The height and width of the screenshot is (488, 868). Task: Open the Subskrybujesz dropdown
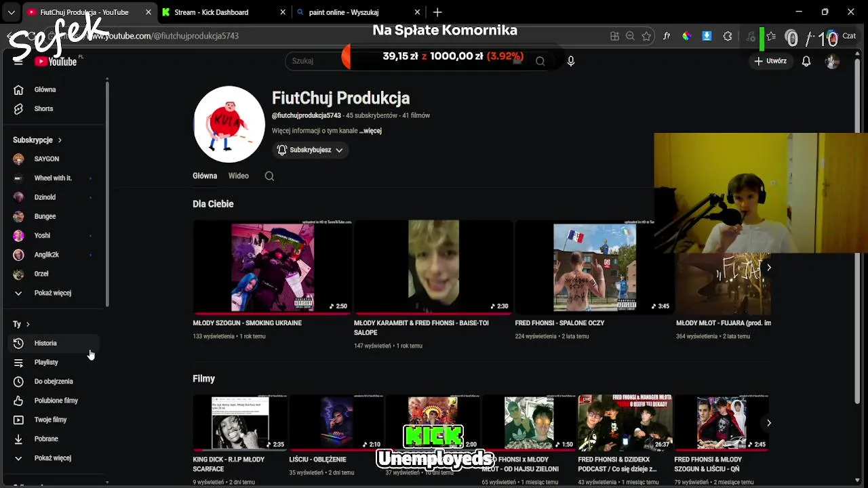pos(311,150)
